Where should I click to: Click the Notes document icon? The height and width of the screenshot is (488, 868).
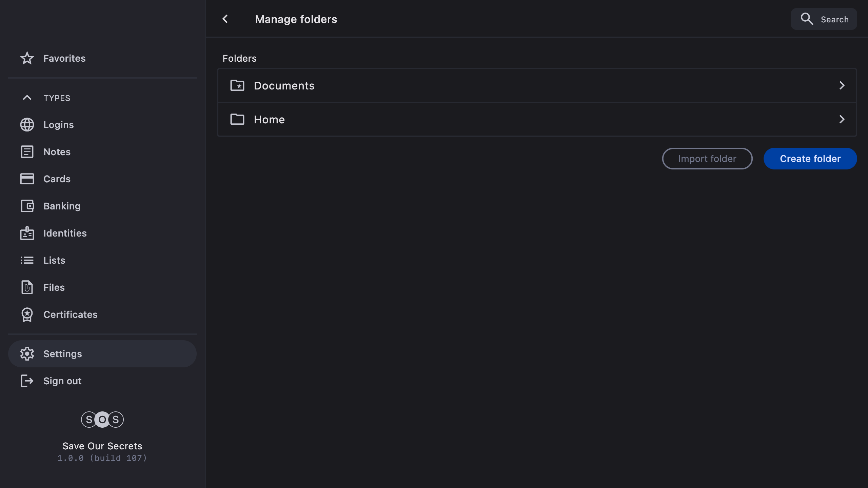27,152
